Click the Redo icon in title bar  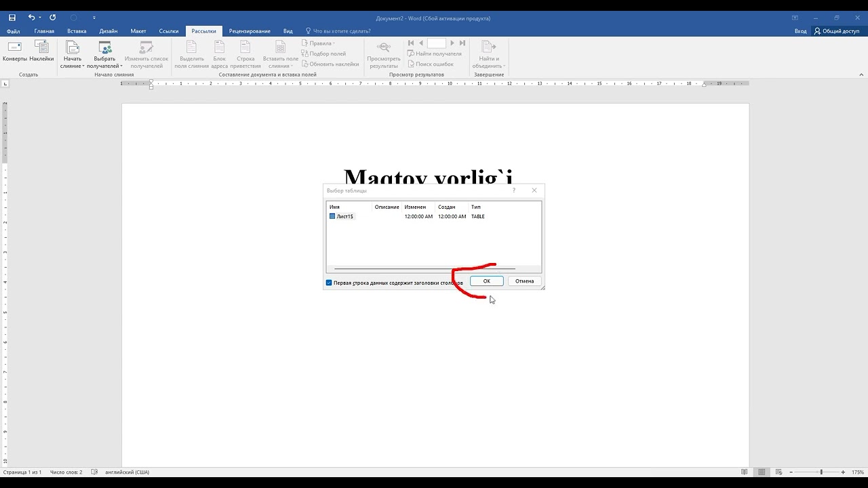[53, 18]
